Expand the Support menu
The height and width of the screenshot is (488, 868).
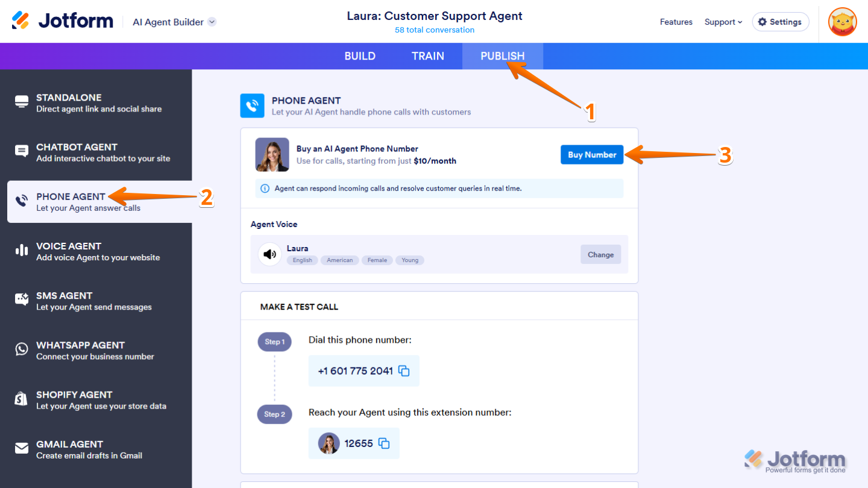pos(723,22)
